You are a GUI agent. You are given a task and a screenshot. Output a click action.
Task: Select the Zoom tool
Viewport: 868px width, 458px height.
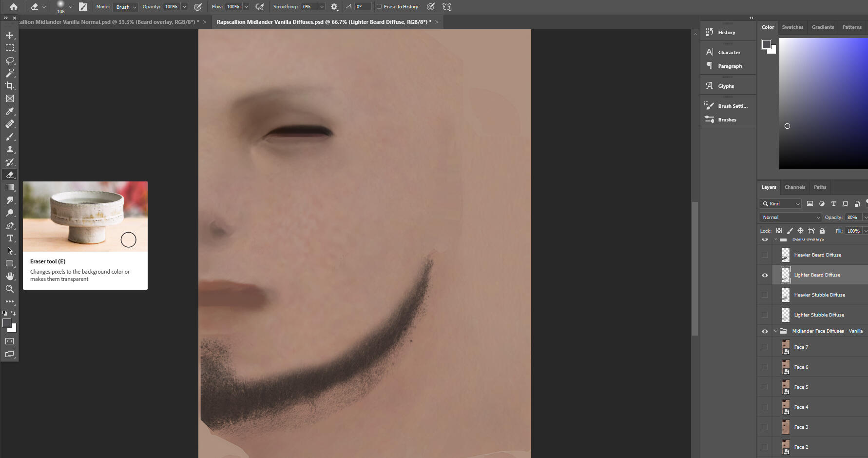click(x=10, y=288)
